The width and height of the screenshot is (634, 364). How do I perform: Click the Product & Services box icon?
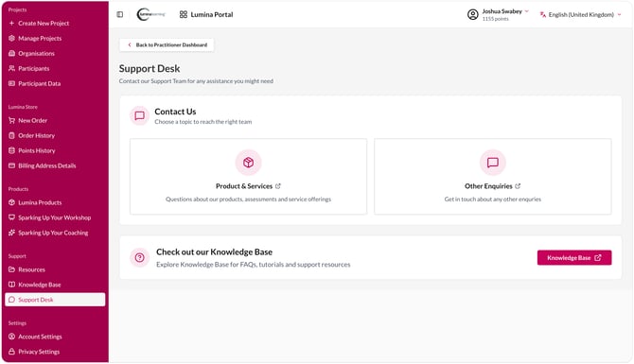point(248,163)
